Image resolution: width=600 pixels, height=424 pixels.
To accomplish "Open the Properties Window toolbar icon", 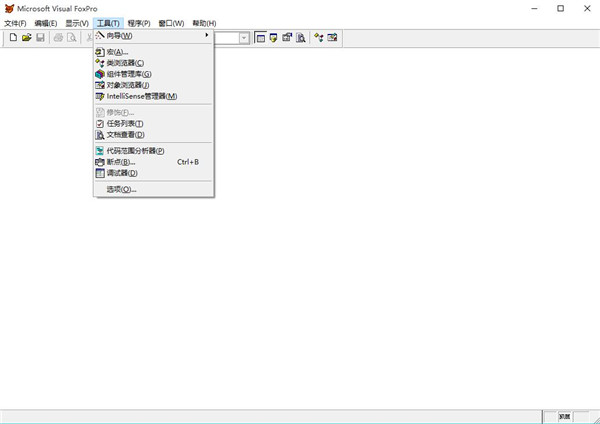I will 287,38.
